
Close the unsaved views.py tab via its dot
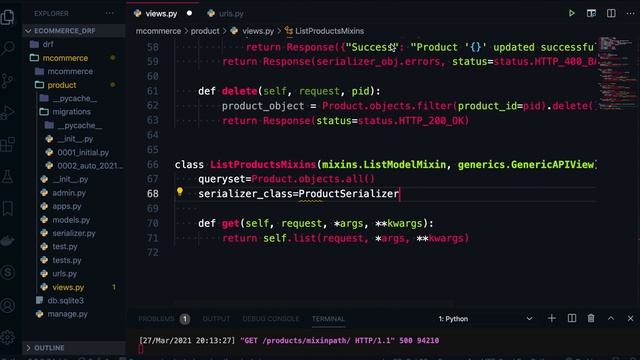tap(189, 13)
